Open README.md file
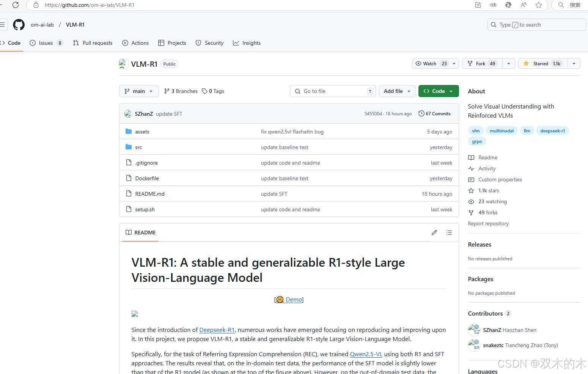This screenshot has height=374, width=588. coord(150,194)
